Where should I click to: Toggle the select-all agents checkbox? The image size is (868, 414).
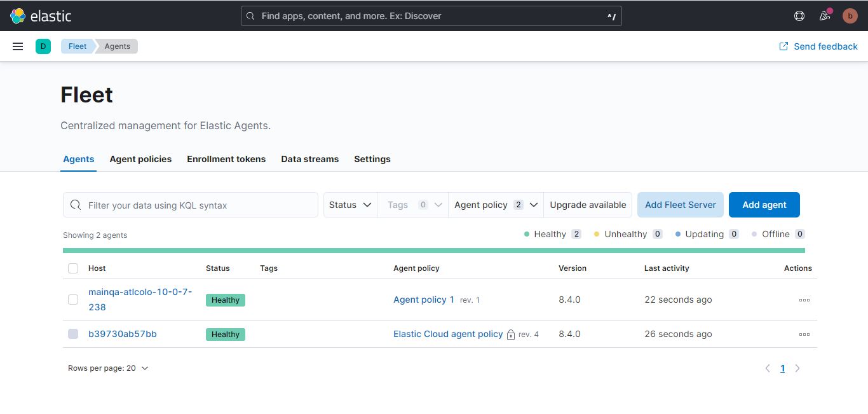(x=73, y=268)
